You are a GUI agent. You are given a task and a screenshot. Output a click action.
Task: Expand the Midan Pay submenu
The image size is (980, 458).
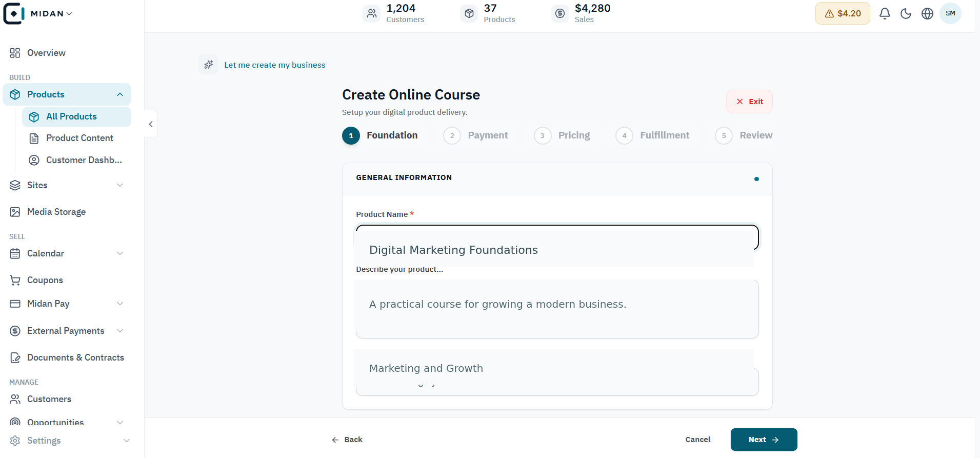[x=120, y=304]
